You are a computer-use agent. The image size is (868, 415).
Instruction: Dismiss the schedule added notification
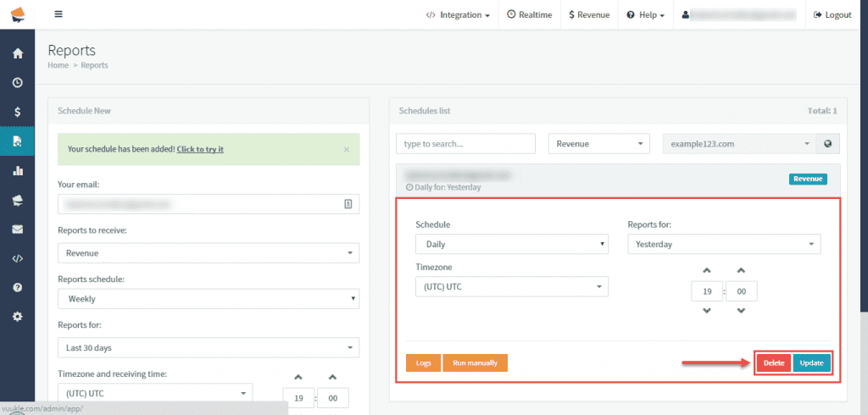pyautogui.click(x=346, y=149)
